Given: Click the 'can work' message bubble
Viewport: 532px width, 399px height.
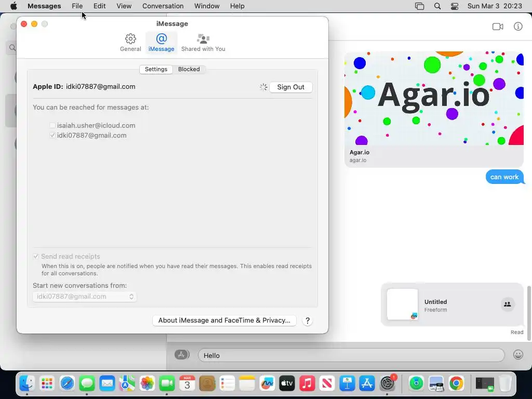Looking at the screenshot, I should tap(504, 177).
